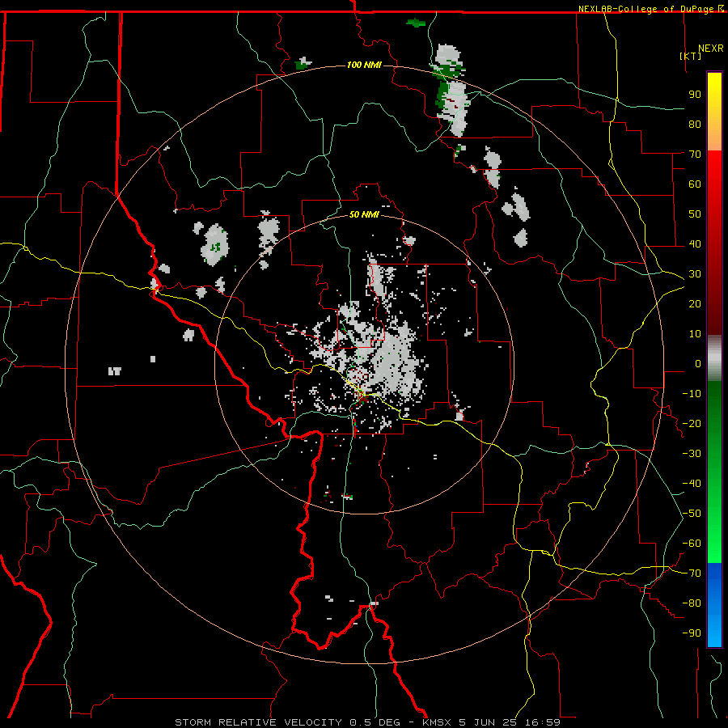Click the -50 value on velocity scale
Viewport: 728px width, 728px height.
(692, 514)
